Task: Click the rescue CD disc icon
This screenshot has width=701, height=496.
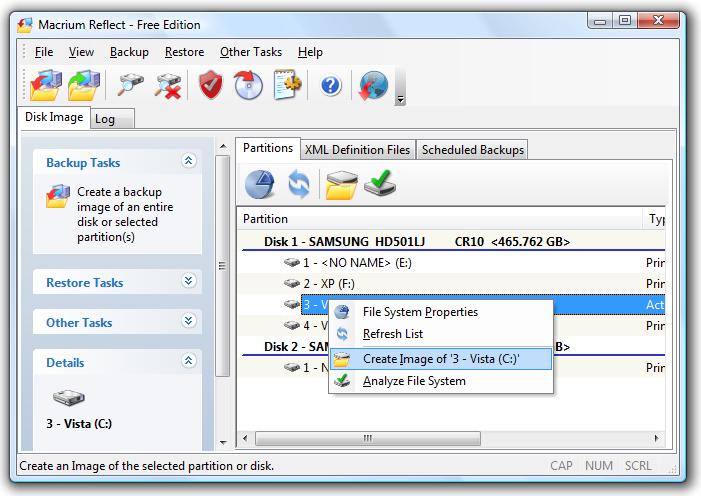Action: [249, 85]
